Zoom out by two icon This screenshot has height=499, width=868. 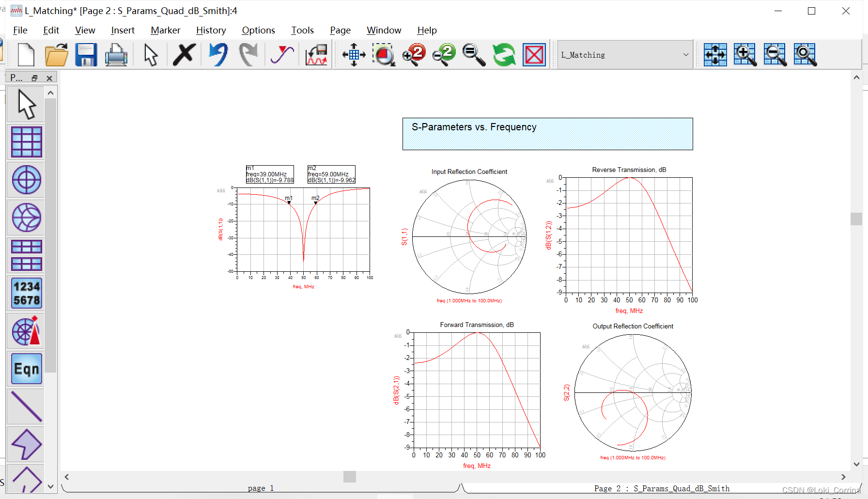click(444, 55)
